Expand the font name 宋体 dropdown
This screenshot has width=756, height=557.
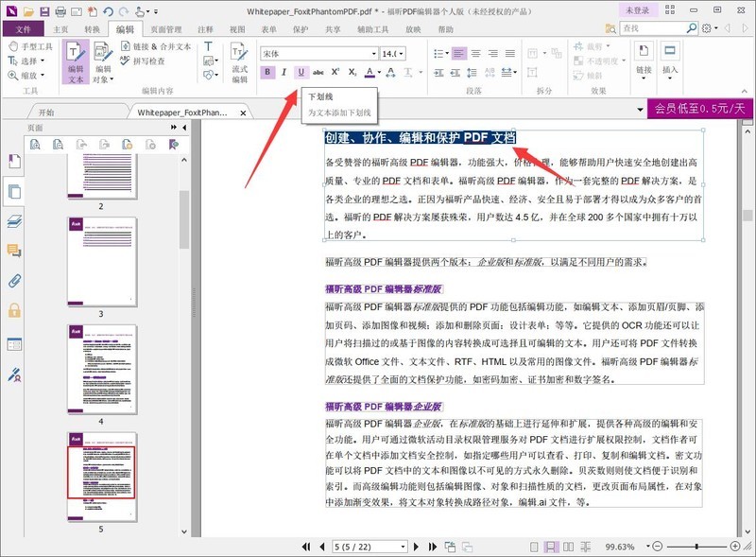click(373, 54)
